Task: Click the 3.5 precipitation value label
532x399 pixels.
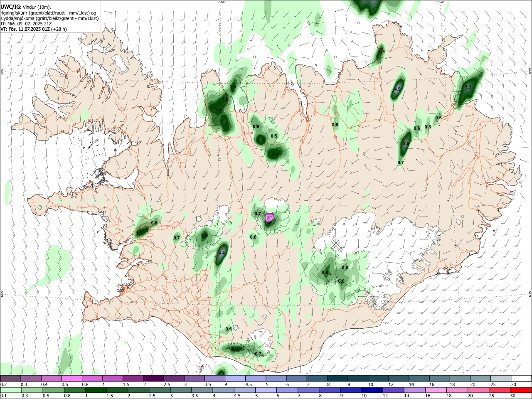Action: pos(406,143)
